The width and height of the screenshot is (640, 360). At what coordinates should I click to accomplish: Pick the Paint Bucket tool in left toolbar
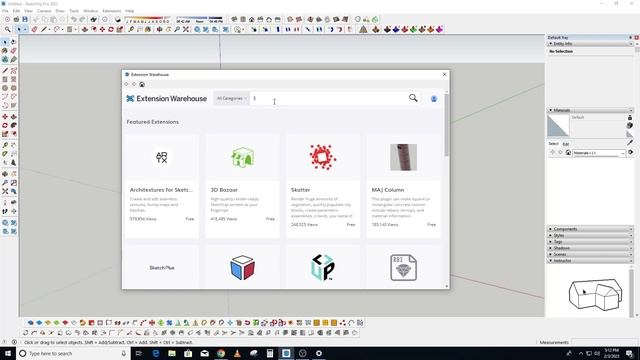5,51
